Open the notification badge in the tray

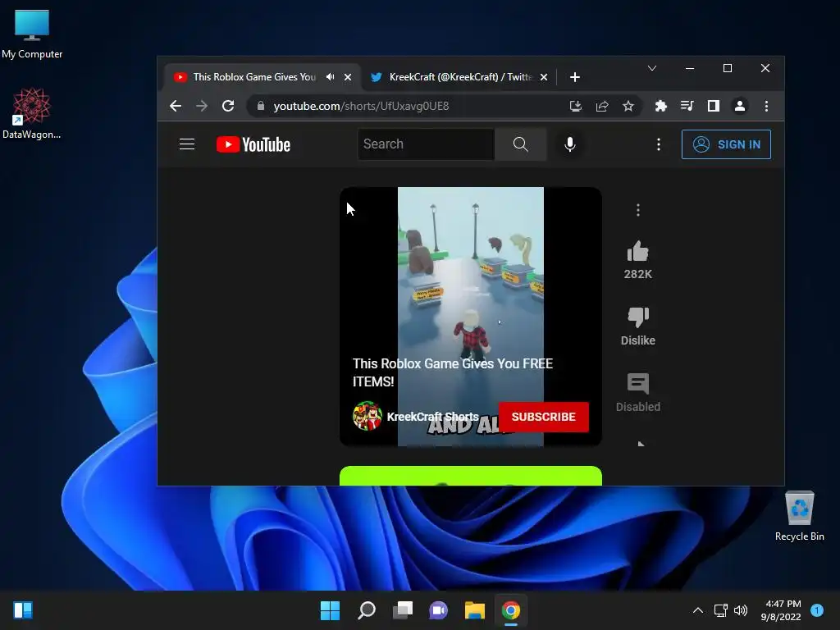click(x=817, y=610)
